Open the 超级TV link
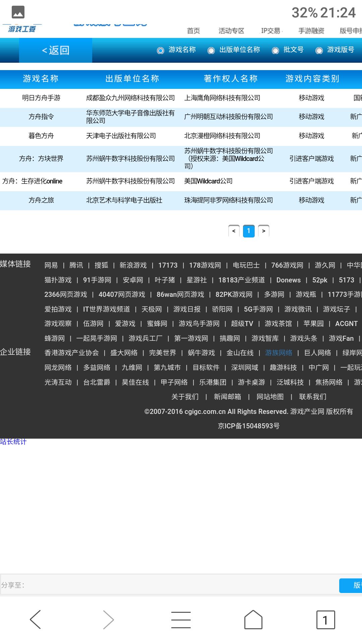 (242, 324)
